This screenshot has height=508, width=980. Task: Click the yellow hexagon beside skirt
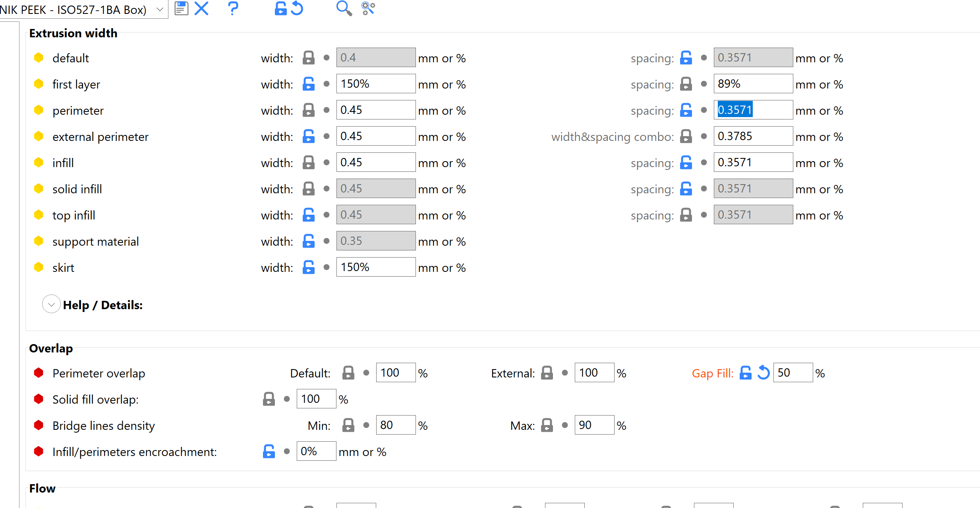[x=39, y=267]
